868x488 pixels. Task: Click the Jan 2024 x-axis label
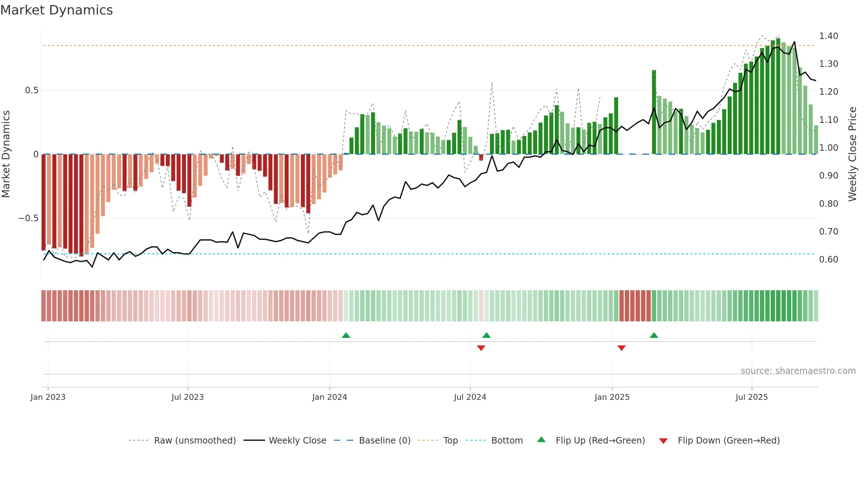(x=330, y=397)
